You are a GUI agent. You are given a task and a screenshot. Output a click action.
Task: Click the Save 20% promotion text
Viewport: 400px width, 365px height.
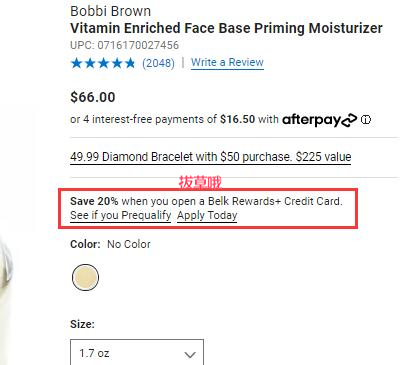point(94,201)
